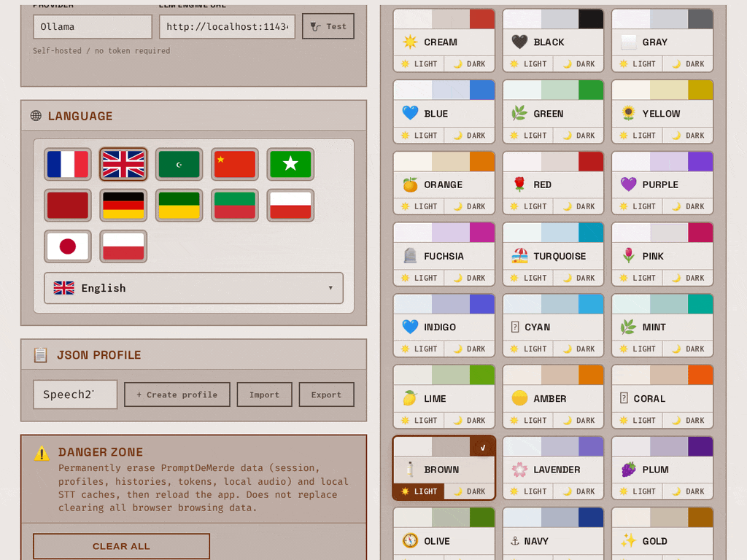
Task: Switch Brown theme to Dark mode
Action: click(470, 491)
